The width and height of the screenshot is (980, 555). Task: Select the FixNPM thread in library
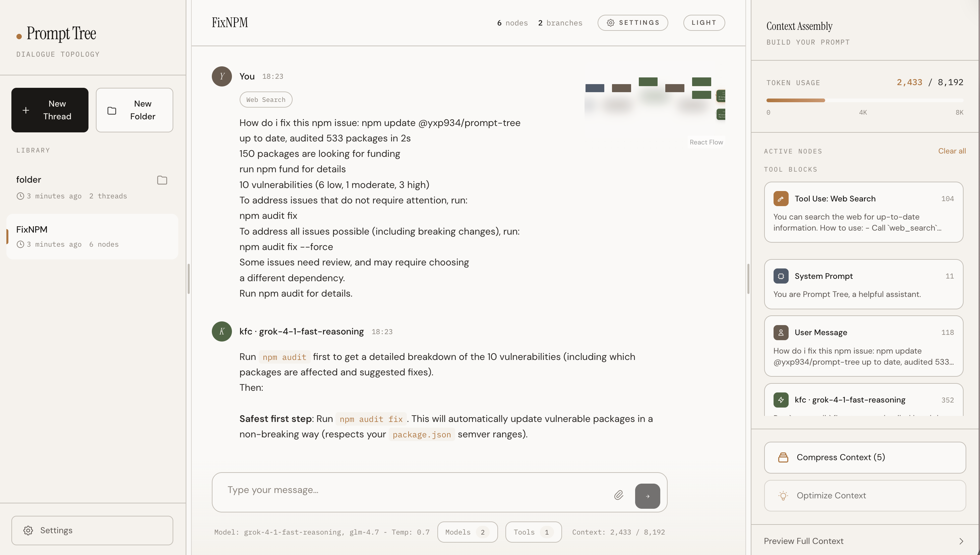click(x=92, y=236)
